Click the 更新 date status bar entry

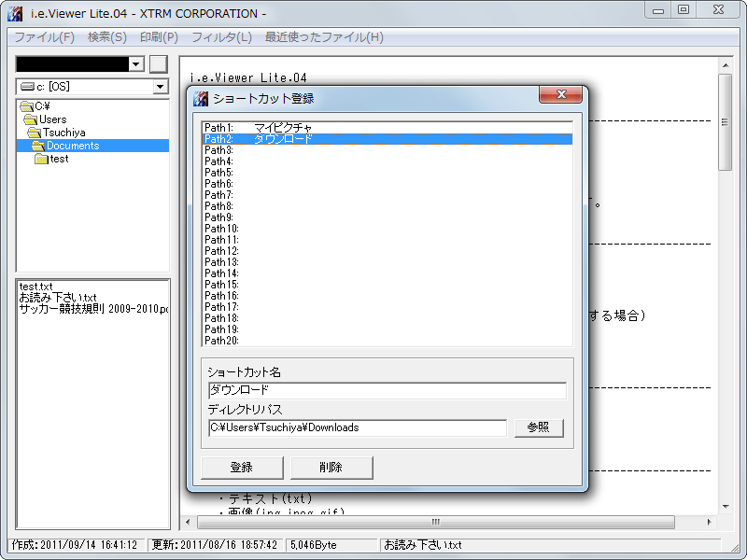[x=215, y=545]
